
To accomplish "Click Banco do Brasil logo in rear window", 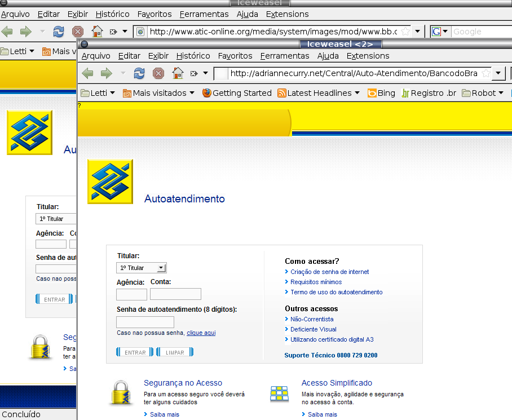I will [x=30, y=132].
